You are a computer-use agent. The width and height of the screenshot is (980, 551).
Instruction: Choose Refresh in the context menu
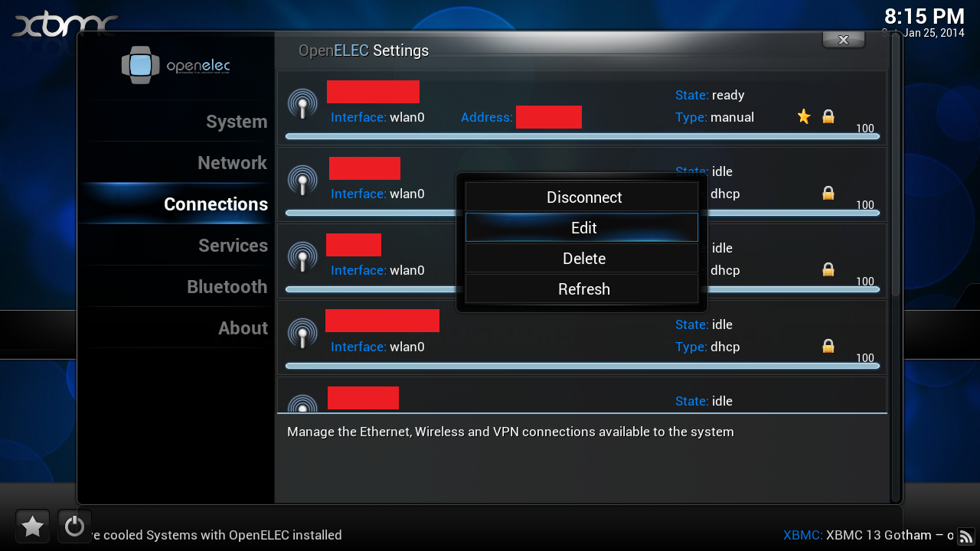tap(582, 289)
